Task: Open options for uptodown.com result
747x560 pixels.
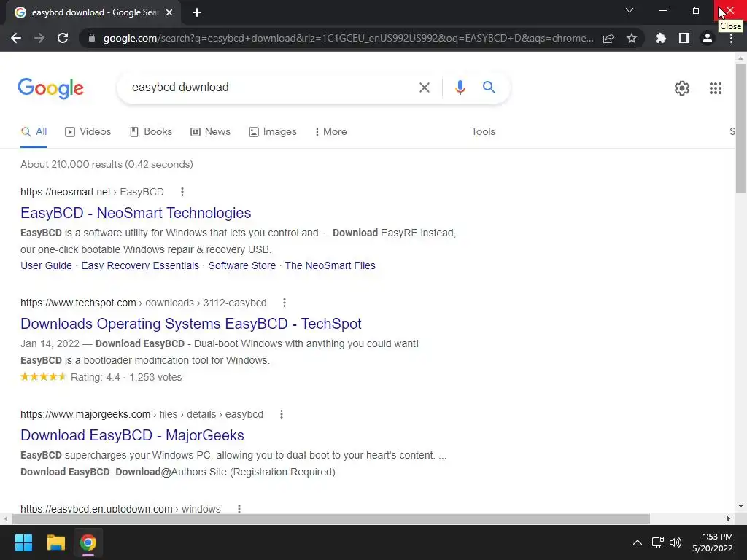Action: (239, 508)
